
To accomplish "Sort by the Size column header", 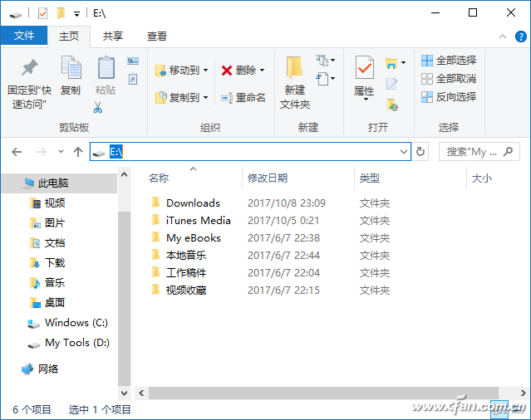I will 482,178.
